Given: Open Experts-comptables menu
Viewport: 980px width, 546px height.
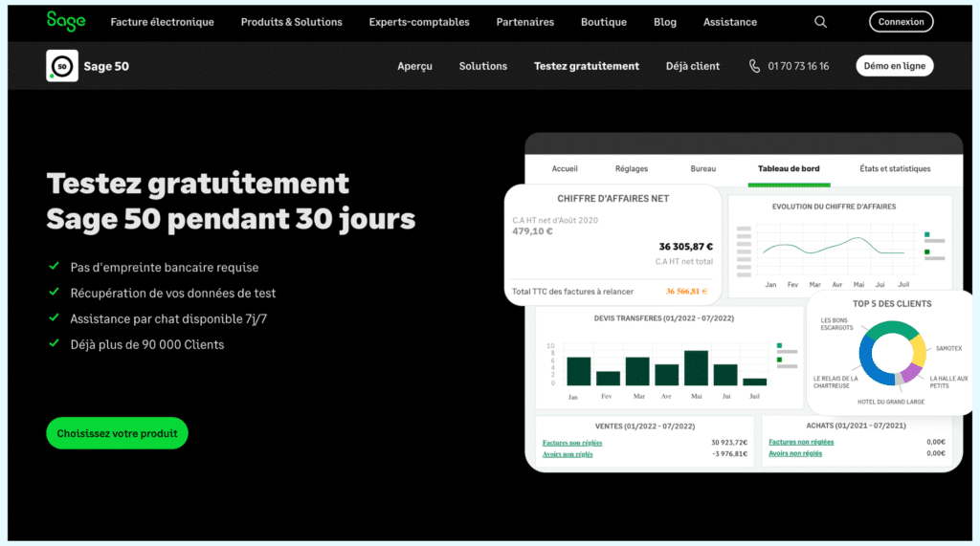Looking at the screenshot, I should click(419, 22).
